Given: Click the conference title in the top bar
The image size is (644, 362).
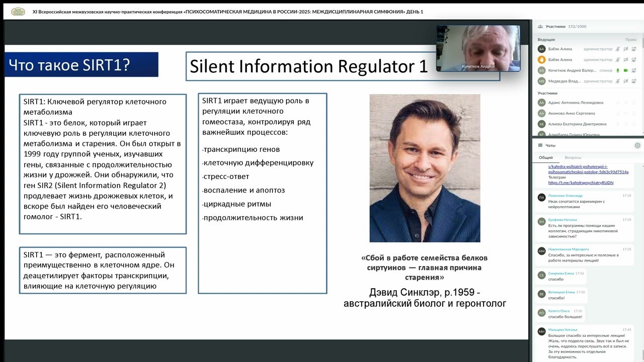Looking at the screenshot, I should point(227,11).
